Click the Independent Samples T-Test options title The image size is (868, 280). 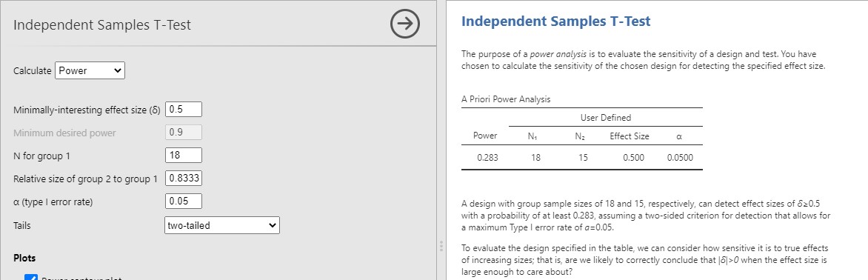(102, 25)
